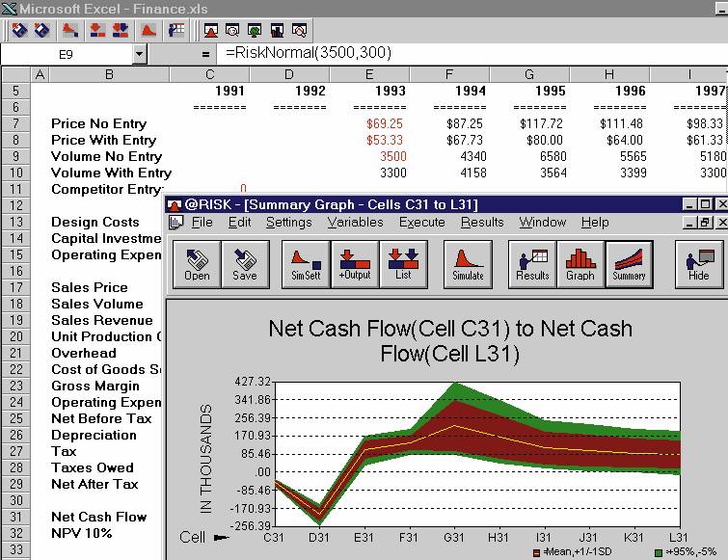Click the cell showing $53.33
This screenshot has height=560, width=728.
(369, 140)
